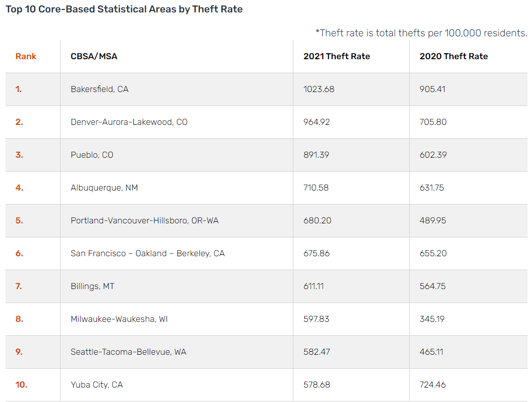Select the Bakersfield, CA row name

[x=99, y=89]
